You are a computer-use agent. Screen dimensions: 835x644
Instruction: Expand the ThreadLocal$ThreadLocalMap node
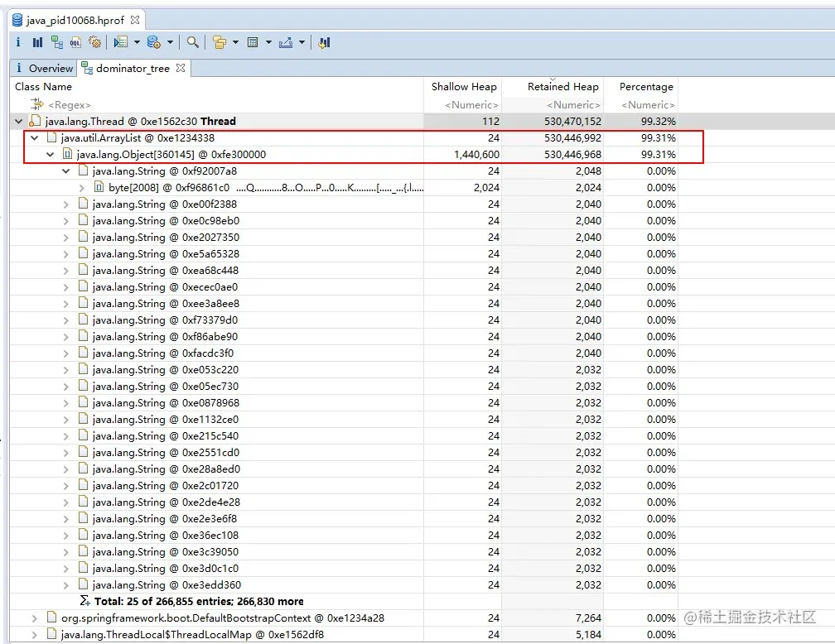[35, 634]
